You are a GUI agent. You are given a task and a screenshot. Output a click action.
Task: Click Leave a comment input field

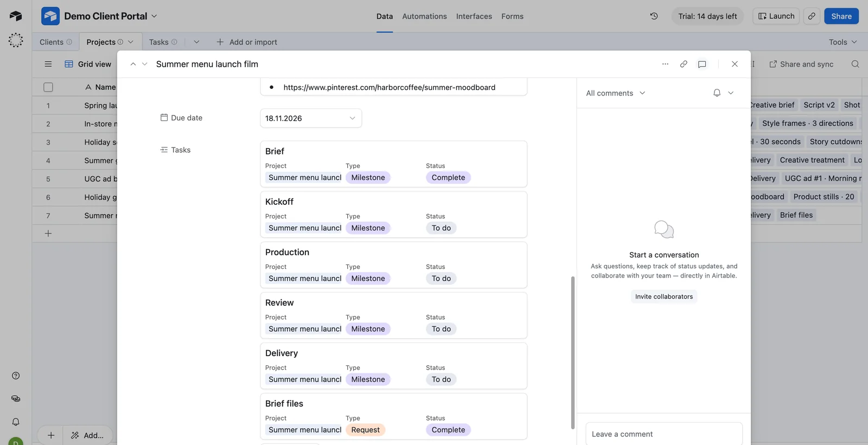(664, 434)
